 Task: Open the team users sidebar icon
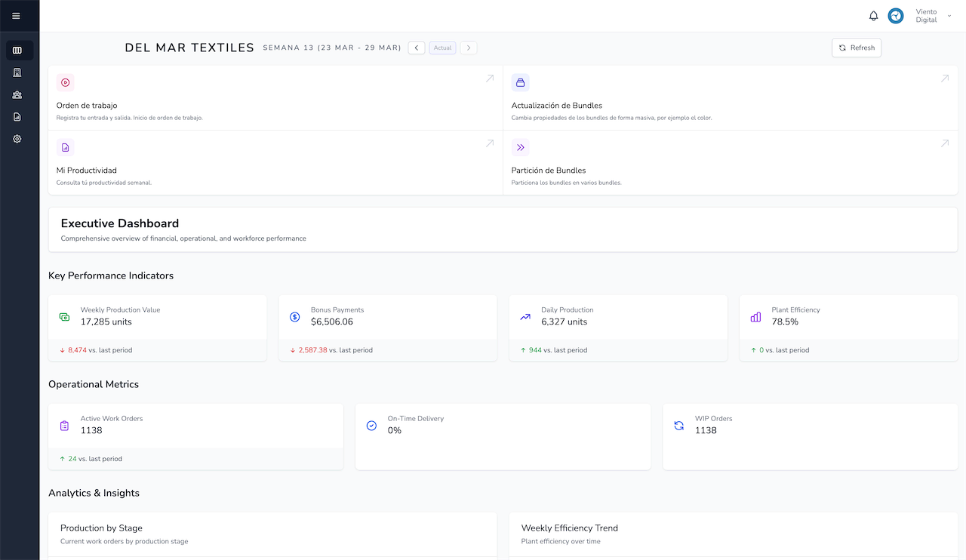pos(17,95)
